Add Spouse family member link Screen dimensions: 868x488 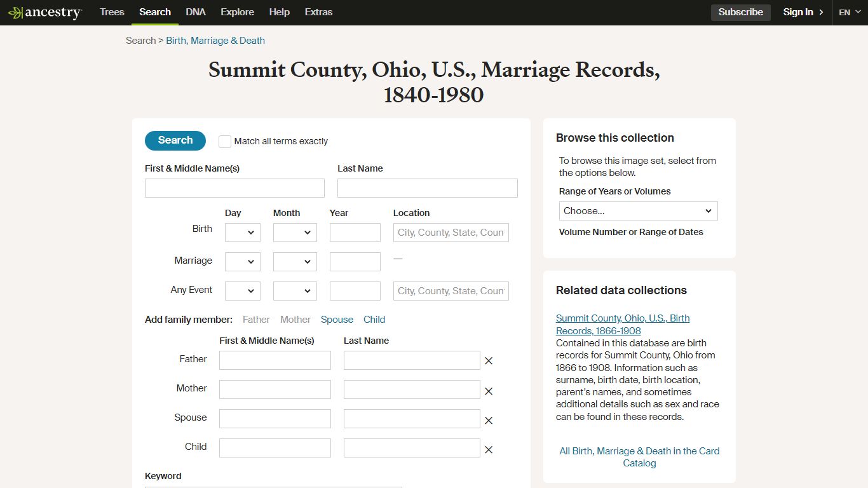pos(337,320)
